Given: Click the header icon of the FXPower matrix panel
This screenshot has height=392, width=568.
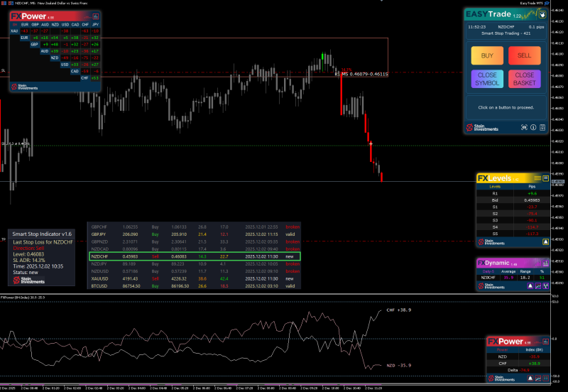Looking at the screenshot, I should point(96,16).
